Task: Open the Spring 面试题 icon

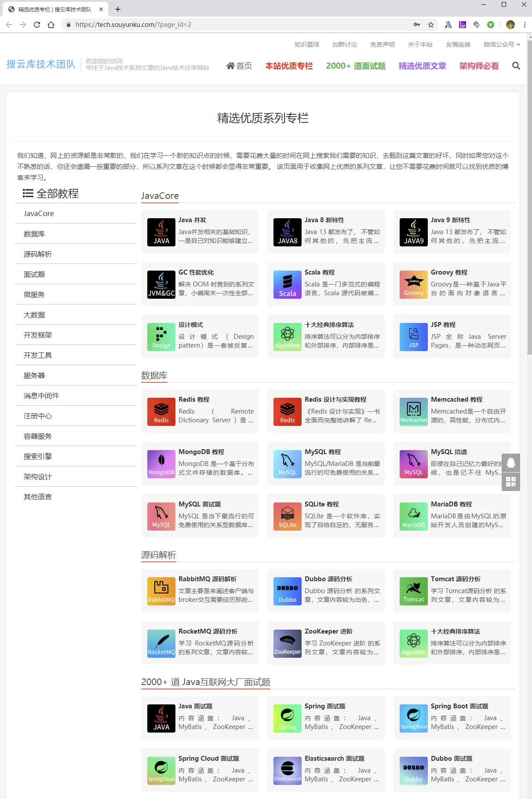Action: point(288,718)
